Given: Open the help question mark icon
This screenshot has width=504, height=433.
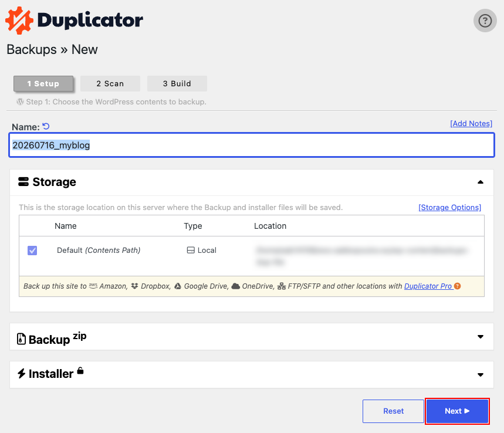Looking at the screenshot, I should (485, 21).
